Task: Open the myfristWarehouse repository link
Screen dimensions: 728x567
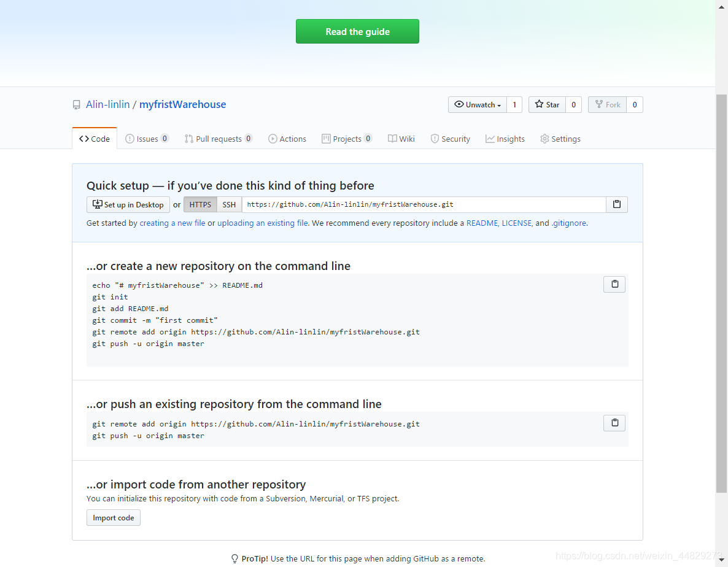Action: pos(183,104)
